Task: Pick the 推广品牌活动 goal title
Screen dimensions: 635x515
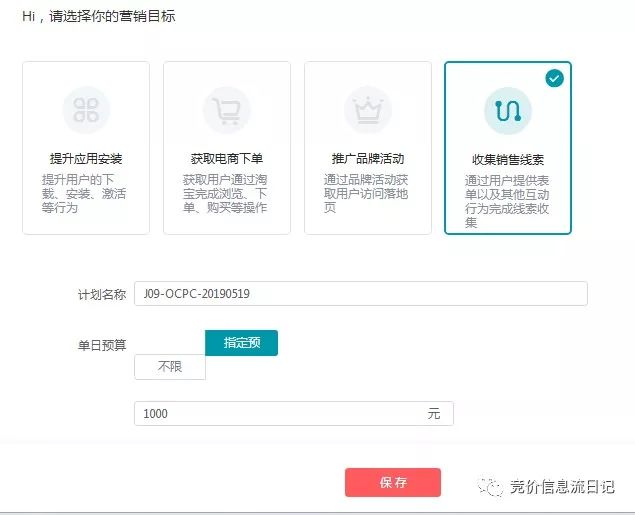Action: coord(368,158)
